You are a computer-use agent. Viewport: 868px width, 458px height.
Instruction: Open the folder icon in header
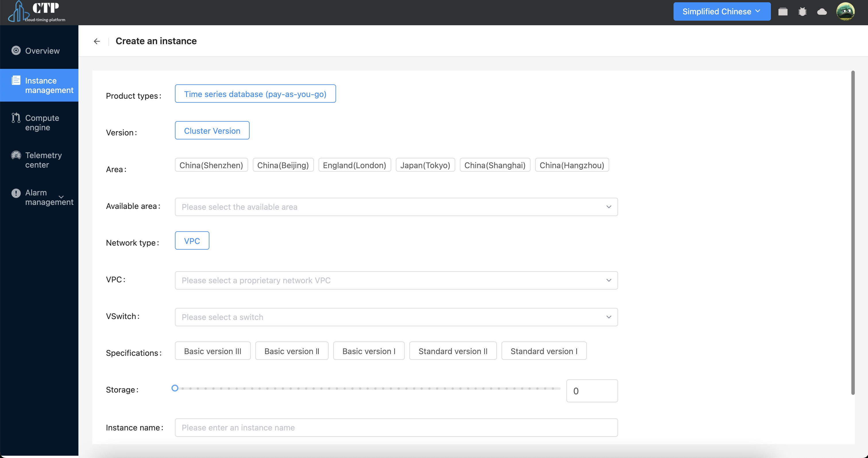(783, 12)
